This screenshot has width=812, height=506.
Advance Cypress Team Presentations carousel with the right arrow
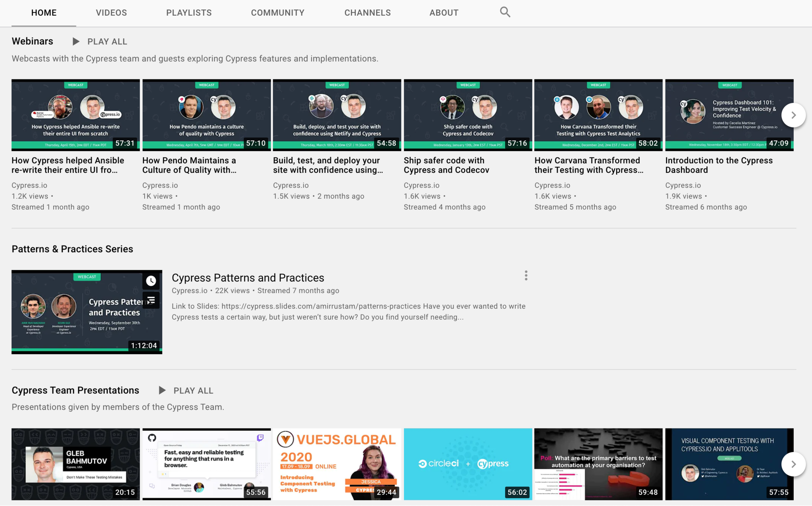793,464
